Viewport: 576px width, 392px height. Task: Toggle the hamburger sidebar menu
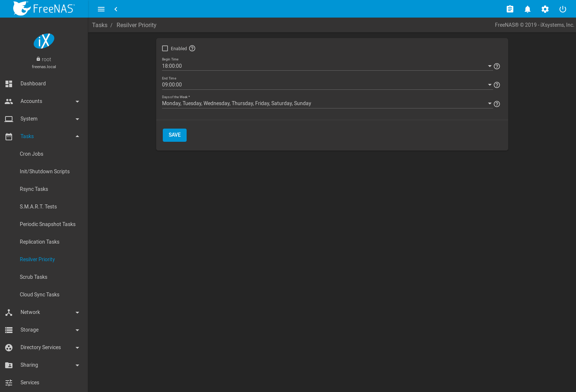pos(101,9)
